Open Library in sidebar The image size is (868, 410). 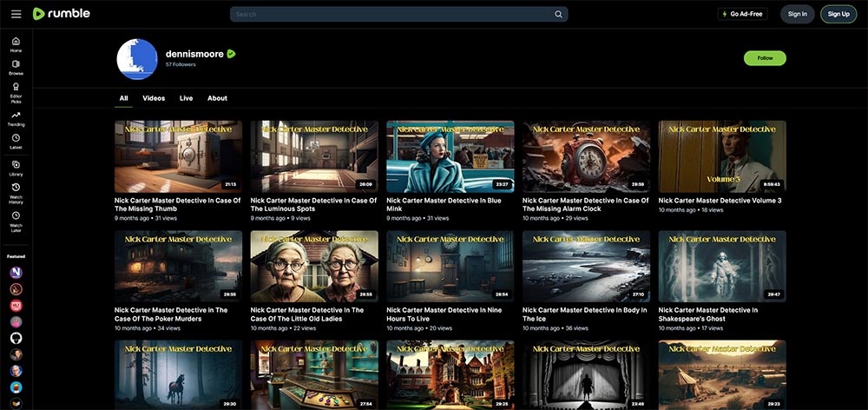(16, 168)
